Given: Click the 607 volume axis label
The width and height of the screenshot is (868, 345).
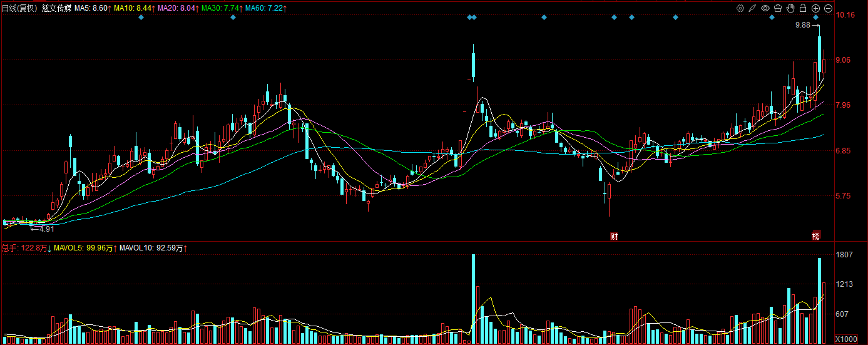Looking at the screenshot, I should (x=842, y=314).
